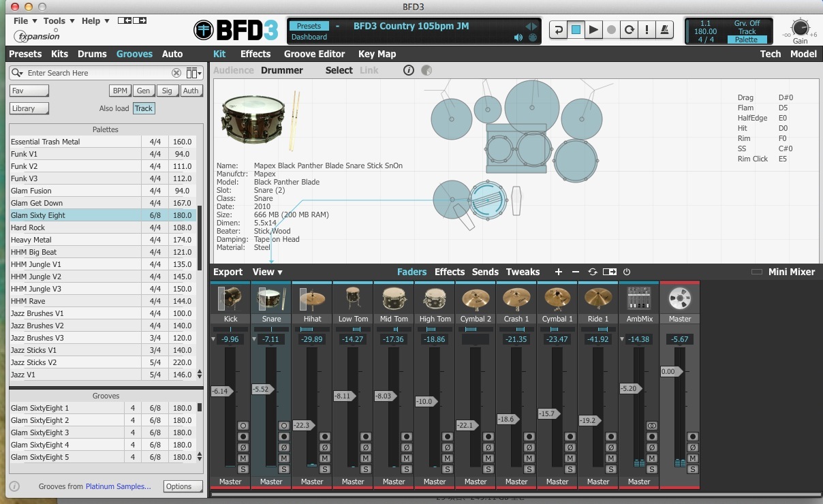The height and width of the screenshot is (504, 823).
Task: Clear the search with the X icon
Action: tap(176, 73)
